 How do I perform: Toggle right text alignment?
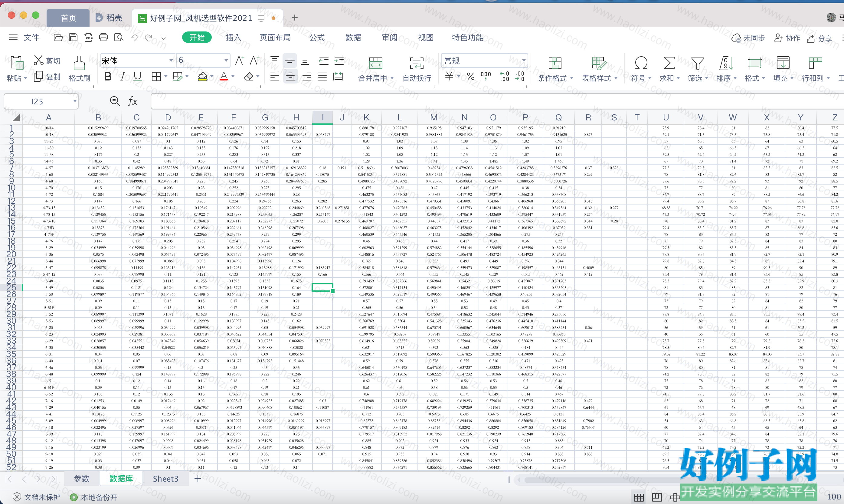coord(306,77)
